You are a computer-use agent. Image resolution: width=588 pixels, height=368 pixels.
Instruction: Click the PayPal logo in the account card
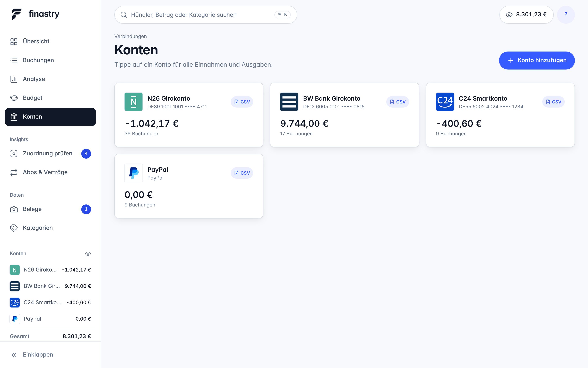[x=133, y=173]
